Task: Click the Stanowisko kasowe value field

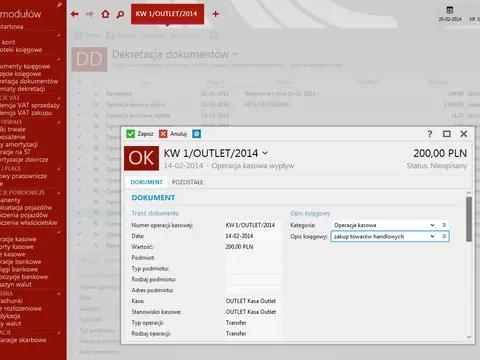Action: click(253, 312)
